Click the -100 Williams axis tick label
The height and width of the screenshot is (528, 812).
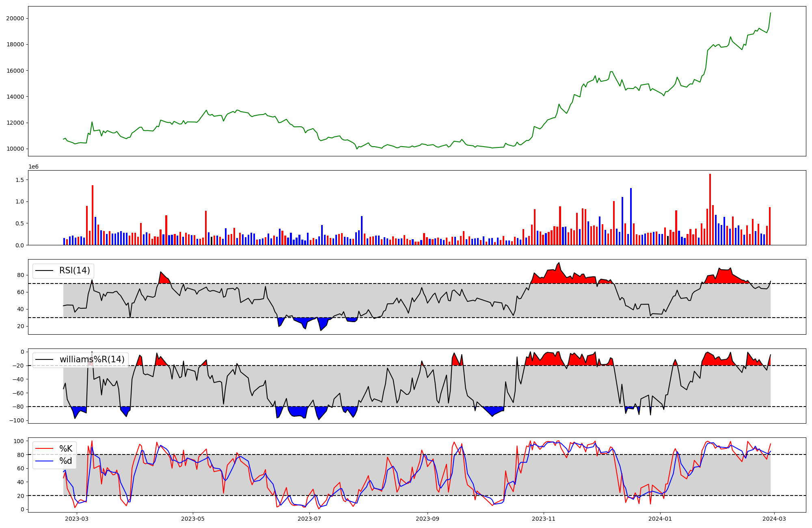point(17,420)
